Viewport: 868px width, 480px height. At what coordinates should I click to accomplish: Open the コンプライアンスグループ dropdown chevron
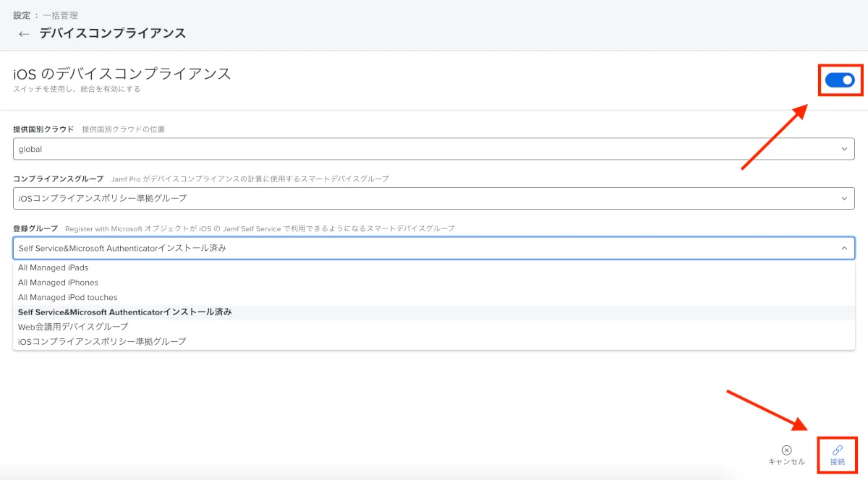point(843,198)
